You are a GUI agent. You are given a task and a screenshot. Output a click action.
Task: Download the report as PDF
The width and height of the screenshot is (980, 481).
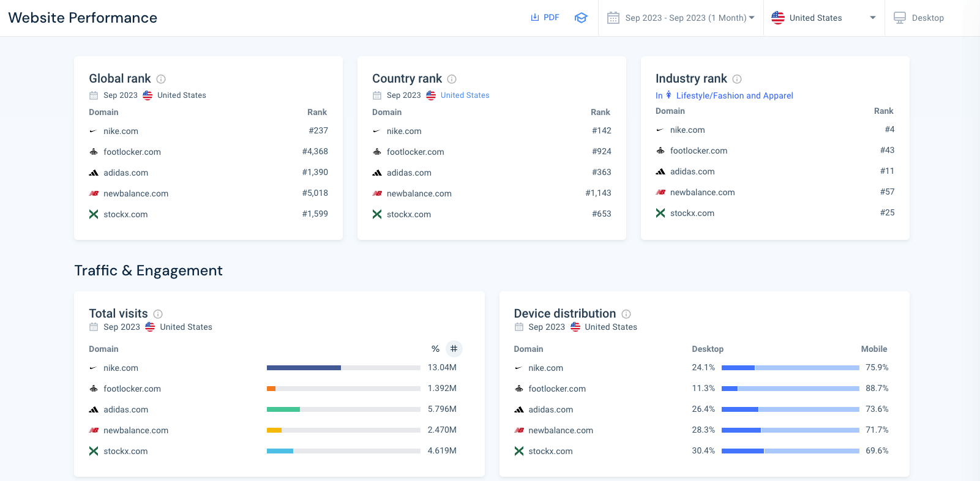tap(545, 18)
